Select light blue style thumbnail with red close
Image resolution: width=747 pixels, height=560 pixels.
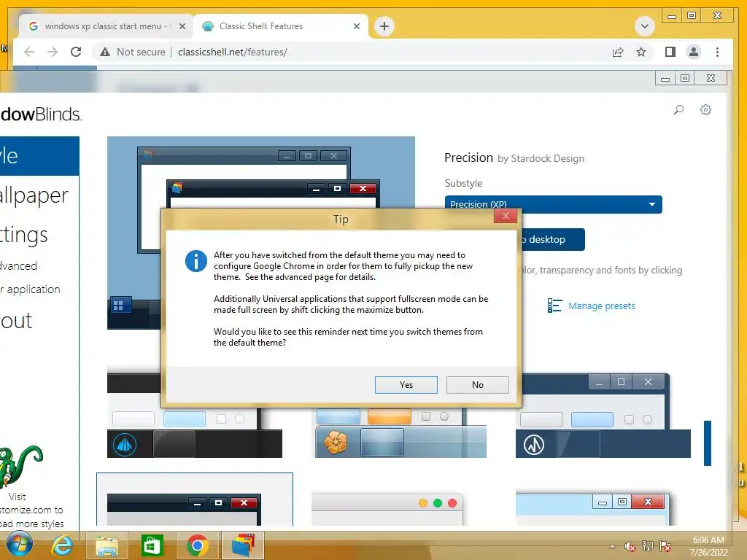click(x=592, y=509)
